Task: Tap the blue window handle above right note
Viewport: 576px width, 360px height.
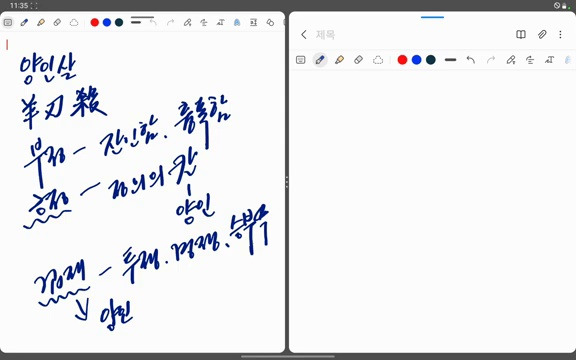Action: point(432,17)
